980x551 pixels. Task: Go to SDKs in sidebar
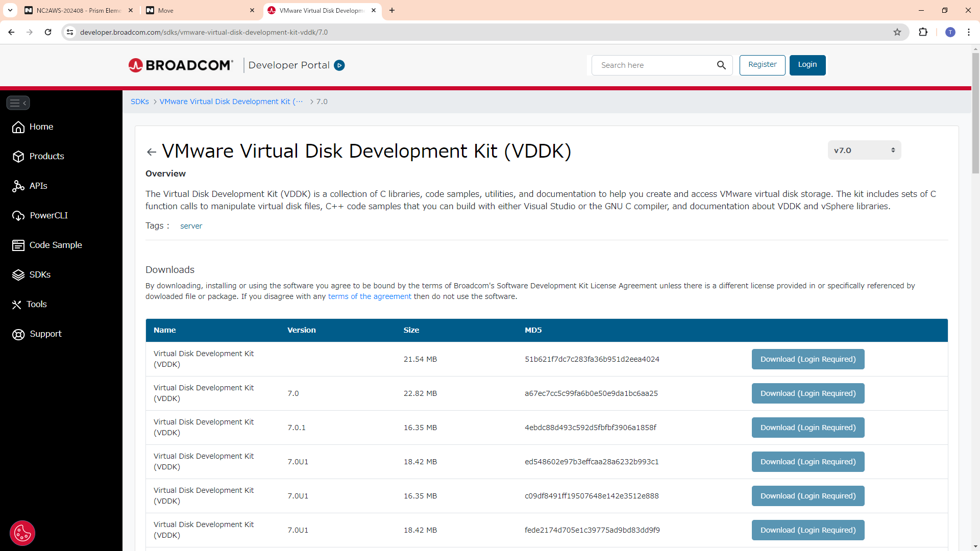[x=40, y=274]
